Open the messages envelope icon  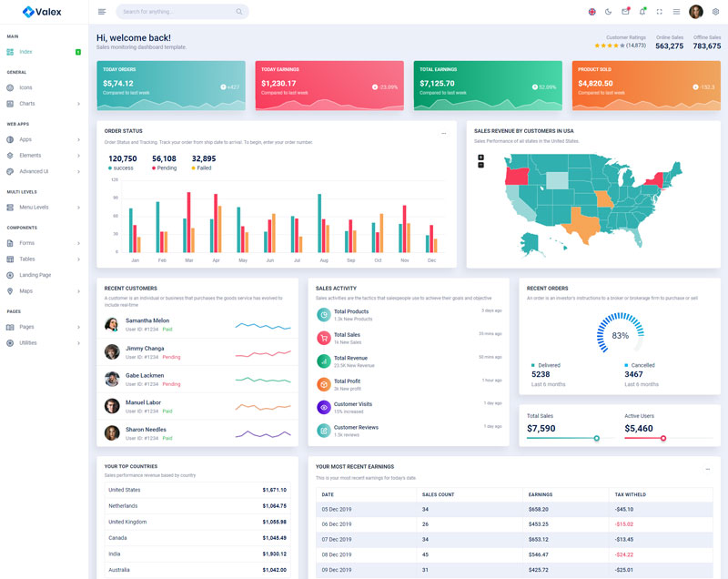(x=625, y=12)
